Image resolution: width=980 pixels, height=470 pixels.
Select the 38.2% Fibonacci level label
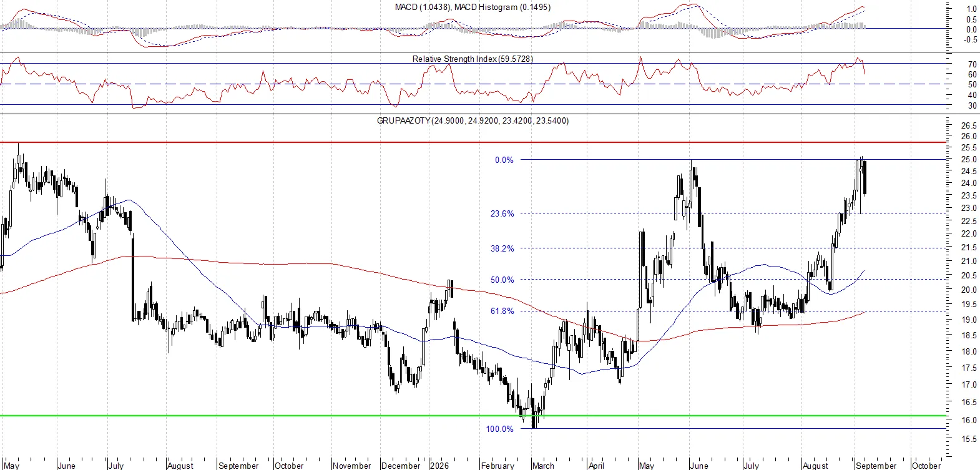coord(502,248)
